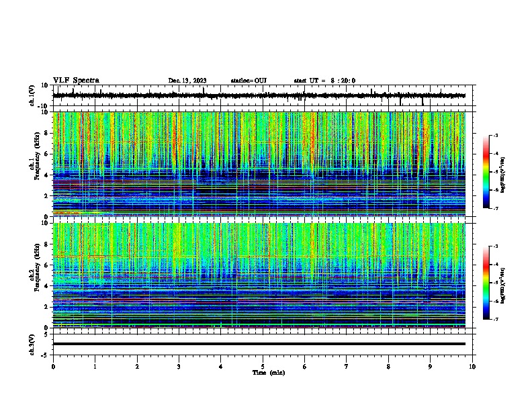Click the "-3" label on ch.1 color bar
Image resolution: width=532 pixels, height=411 pixels.
coord(495,135)
